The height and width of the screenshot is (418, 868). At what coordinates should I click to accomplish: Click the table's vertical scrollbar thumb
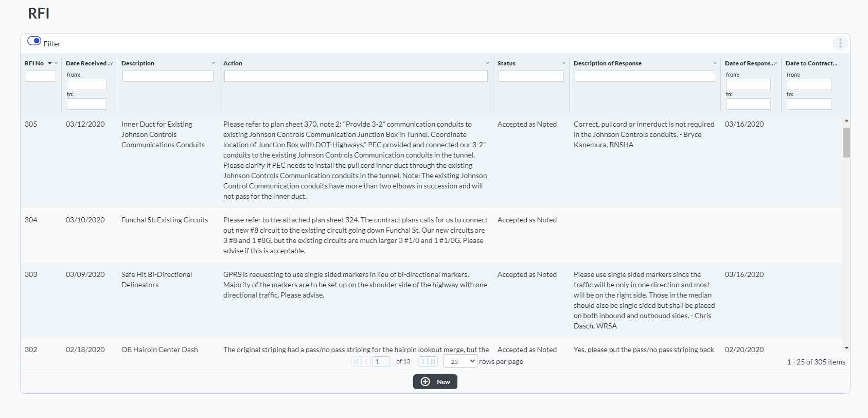click(846, 142)
